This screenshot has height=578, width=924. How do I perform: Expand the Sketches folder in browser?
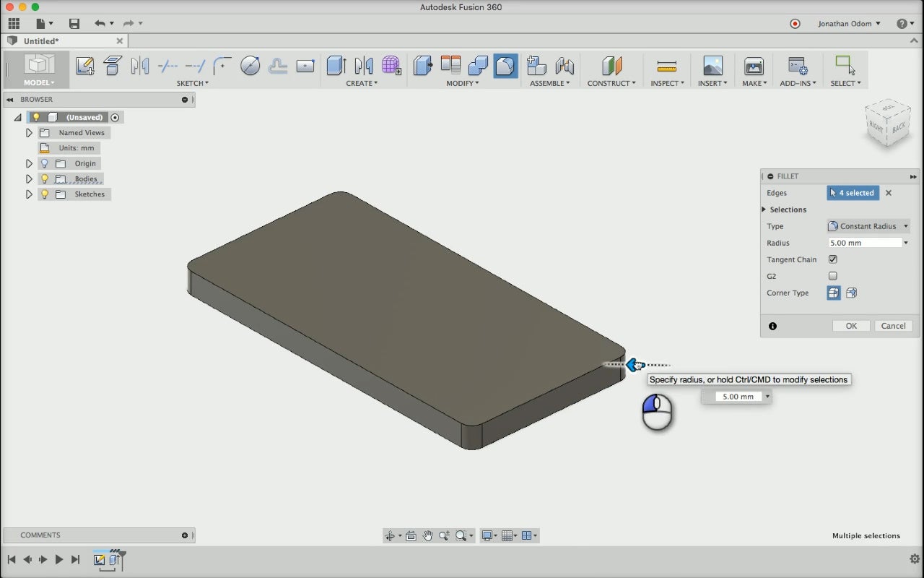(29, 194)
